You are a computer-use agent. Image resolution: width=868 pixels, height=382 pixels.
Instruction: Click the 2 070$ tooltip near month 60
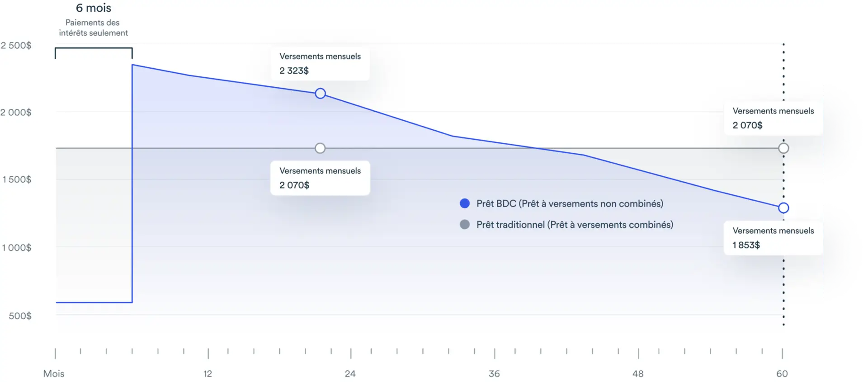[x=773, y=118]
